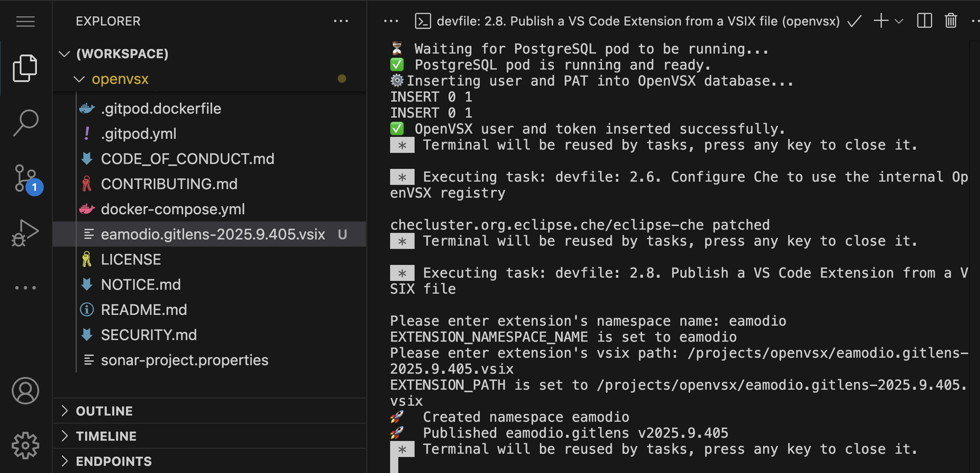The width and height of the screenshot is (980, 473).
Task: Select the devfile 2.8 terminal tab title
Action: click(638, 21)
